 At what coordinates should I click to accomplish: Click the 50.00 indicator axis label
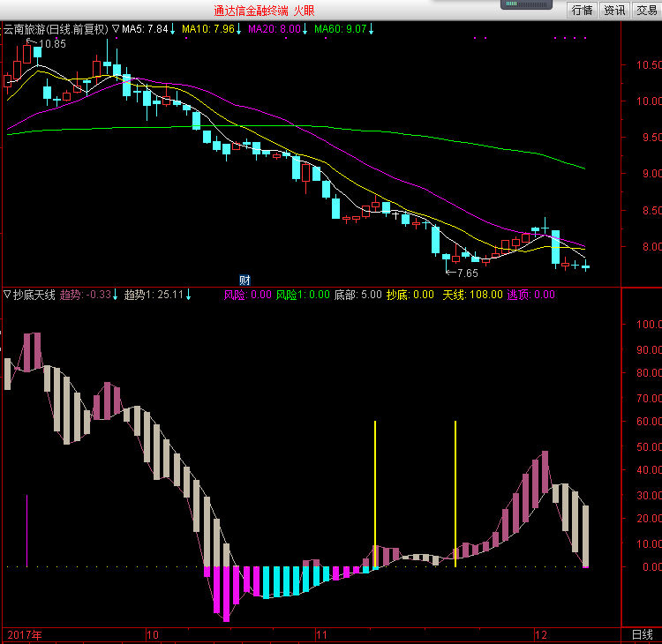(x=649, y=446)
